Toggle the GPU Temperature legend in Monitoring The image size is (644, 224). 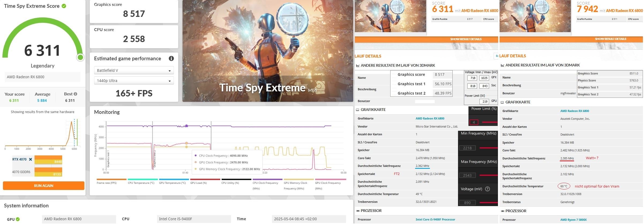pos(174,181)
